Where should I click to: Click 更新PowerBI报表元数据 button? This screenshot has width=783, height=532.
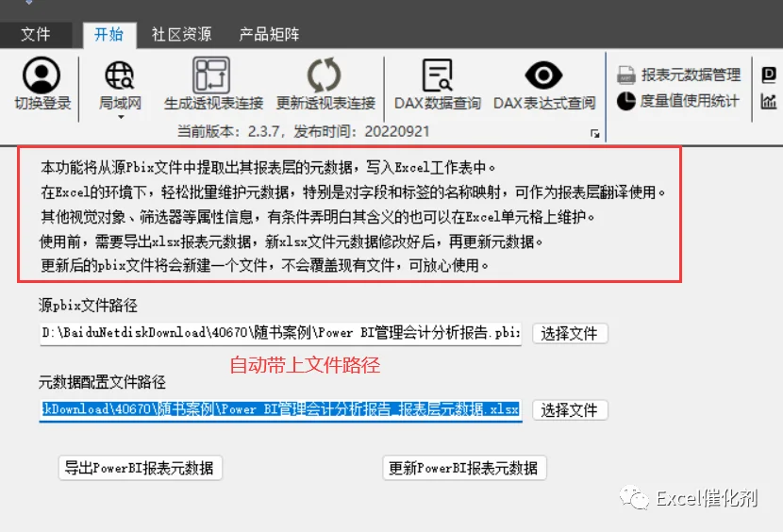[x=464, y=468]
